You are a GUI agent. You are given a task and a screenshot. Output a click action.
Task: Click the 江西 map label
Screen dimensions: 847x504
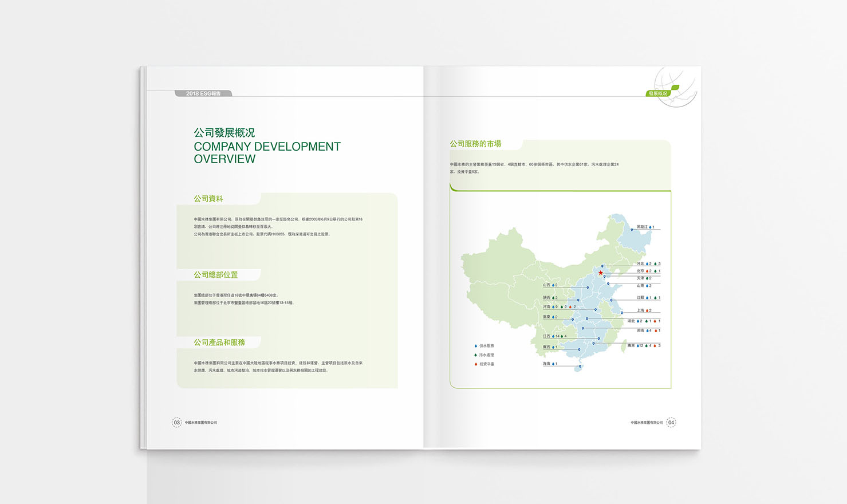[x=546, y=336]
